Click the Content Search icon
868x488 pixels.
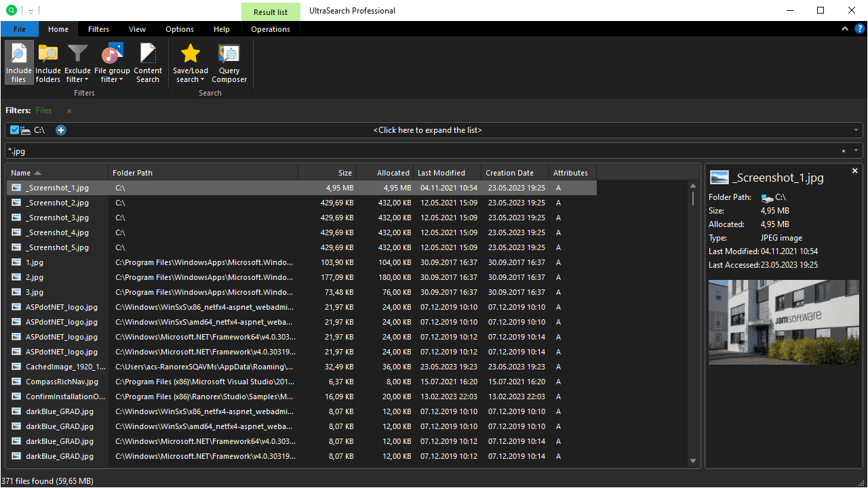coord(148,54)
